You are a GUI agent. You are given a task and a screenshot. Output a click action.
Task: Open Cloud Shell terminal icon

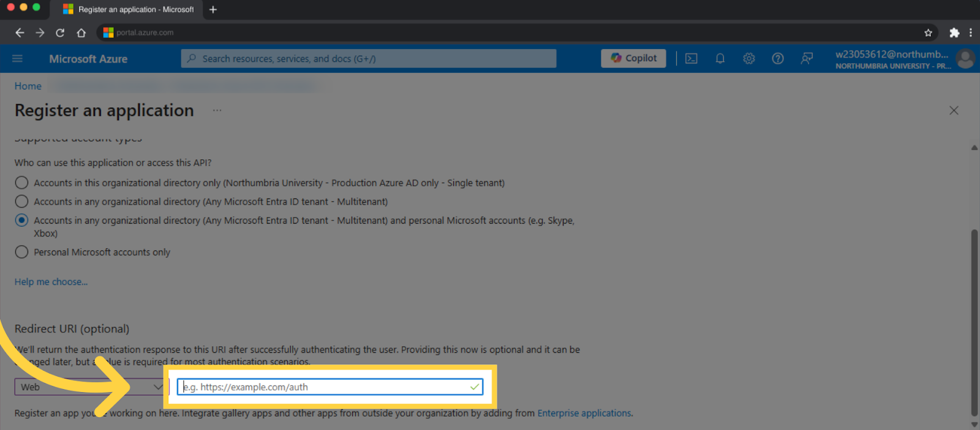click(692, 58)
